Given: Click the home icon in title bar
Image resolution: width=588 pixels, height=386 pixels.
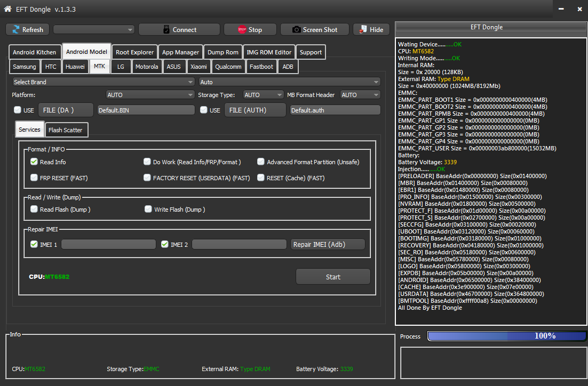Looking at the screenshot, I should [7, 9].
